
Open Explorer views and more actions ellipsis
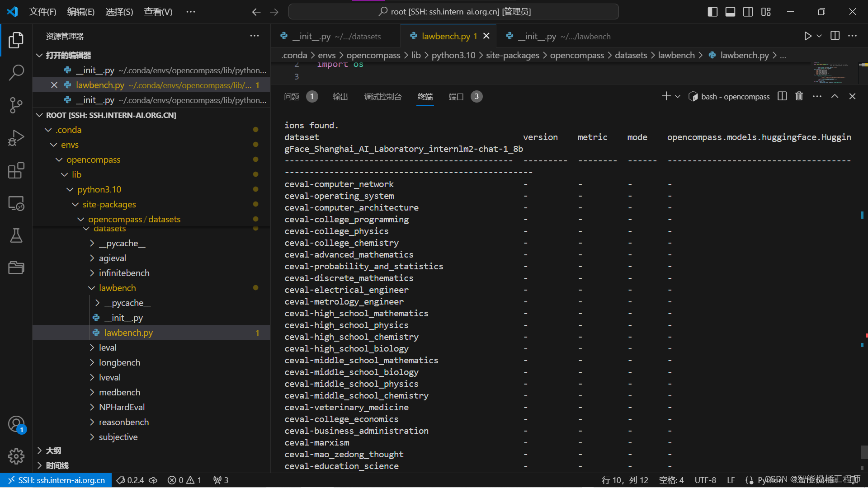(x=255, y=36)
